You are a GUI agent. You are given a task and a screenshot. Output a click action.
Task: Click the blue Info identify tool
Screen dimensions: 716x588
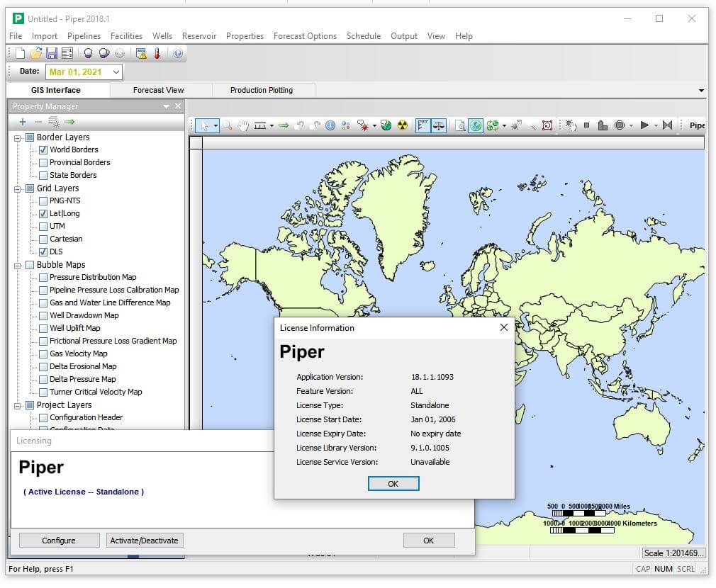[x=330, y=125]
